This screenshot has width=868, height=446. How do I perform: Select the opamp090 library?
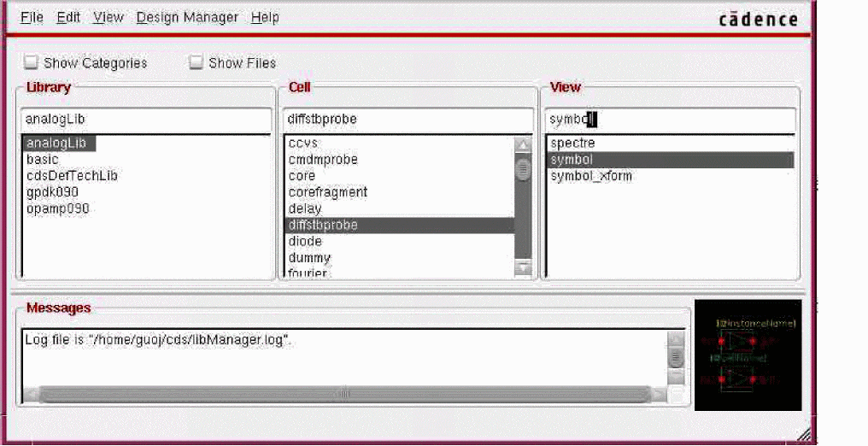click(x=57, y=209)
